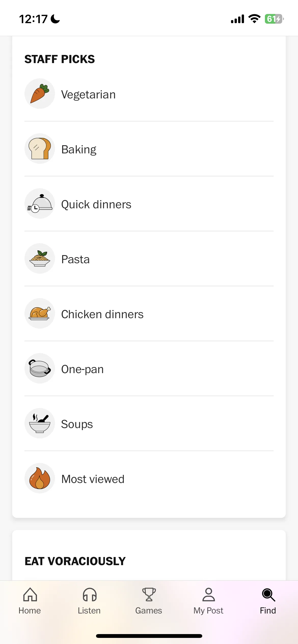Screen dimensions: 298x644
Task: Tap the roast chicken icon
Action: [x=40, y=313]
